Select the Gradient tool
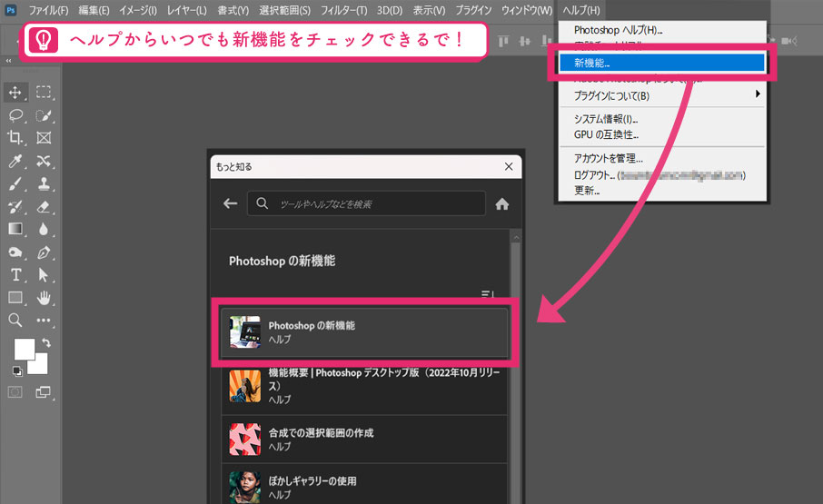The image size is (823, 504). click(x=15, y=229)
